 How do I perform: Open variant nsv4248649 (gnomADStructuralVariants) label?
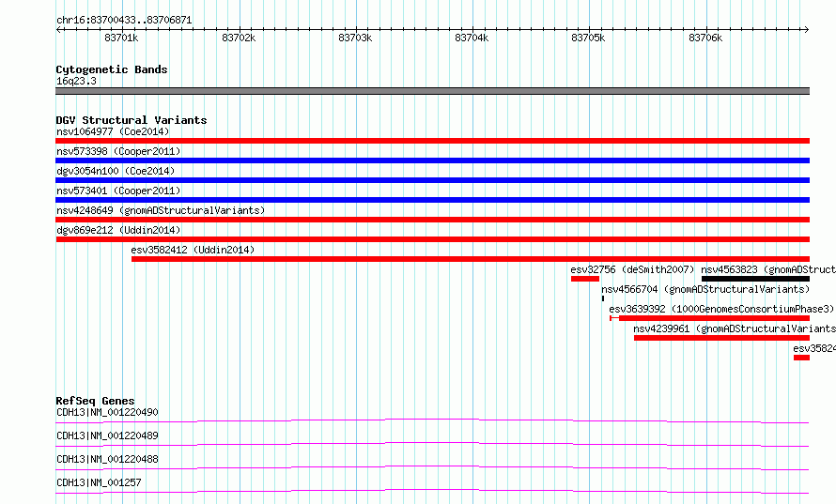pyautogui.click(x=161, y=210)
